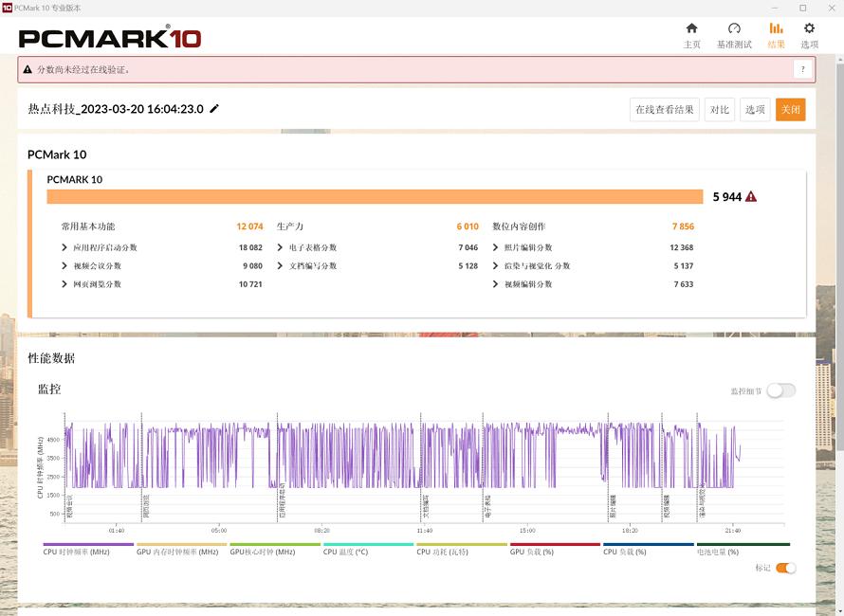This screenshot has height=616, width=844.
Task: Open the 基准测试 gauge icon
Action: tap(734, 28)
